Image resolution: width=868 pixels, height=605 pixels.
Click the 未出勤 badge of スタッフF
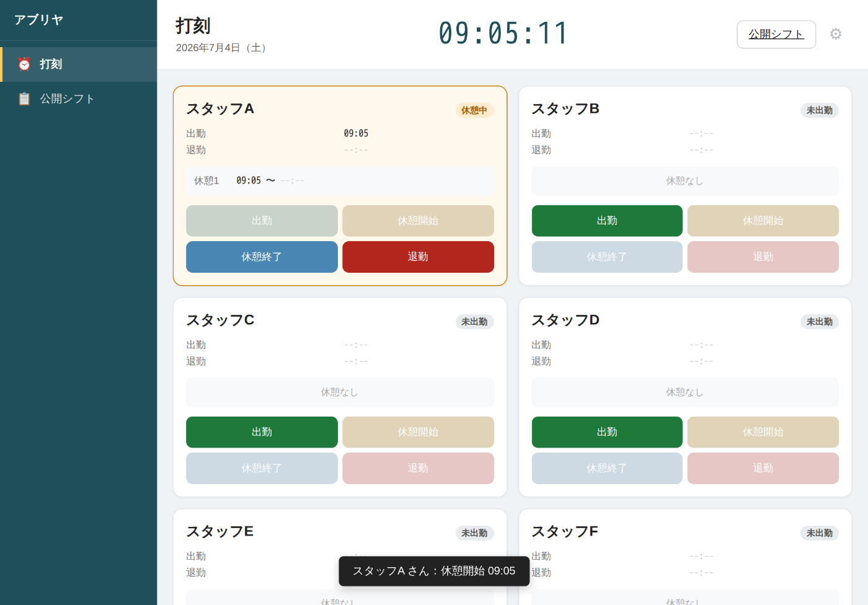[820, 533]
